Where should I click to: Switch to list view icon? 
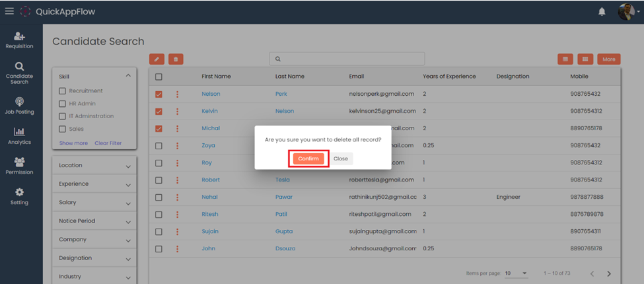tap(565, 59)
